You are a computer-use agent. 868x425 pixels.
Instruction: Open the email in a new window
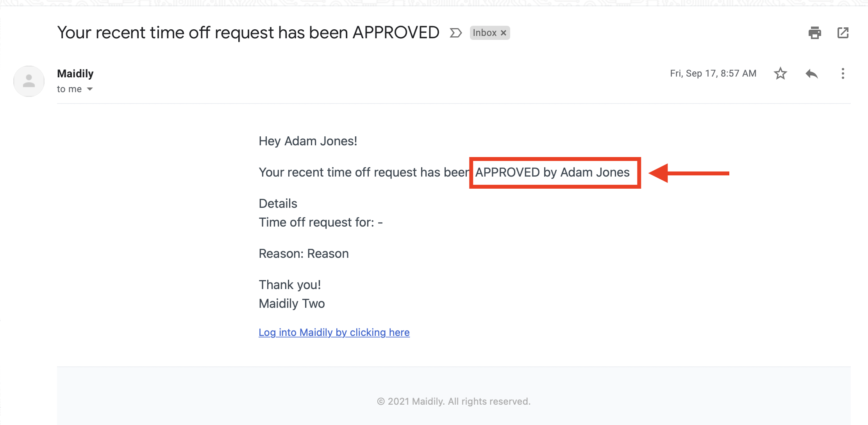coord(843,33)
